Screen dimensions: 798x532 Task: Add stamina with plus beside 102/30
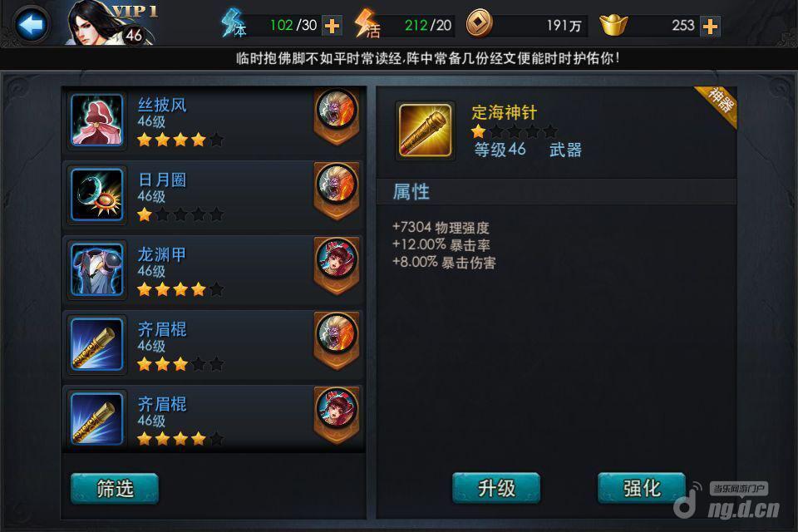point(332,26)
